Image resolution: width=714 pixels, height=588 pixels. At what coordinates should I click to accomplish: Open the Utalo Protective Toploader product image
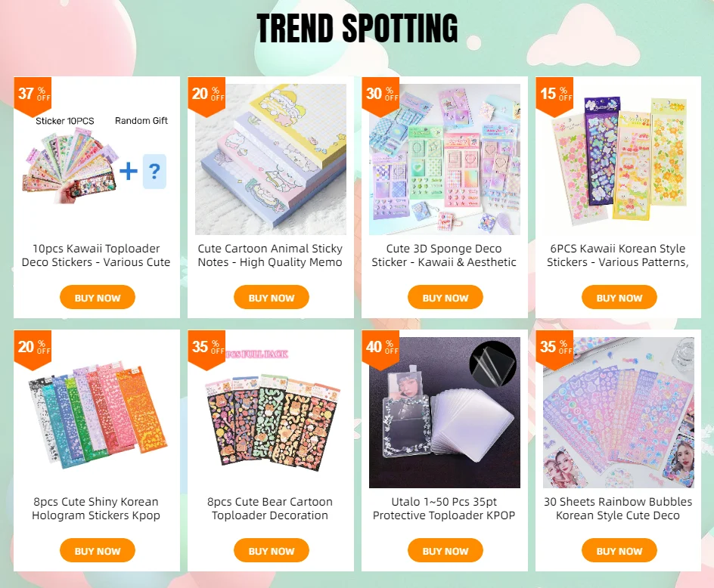coord(445,413)
